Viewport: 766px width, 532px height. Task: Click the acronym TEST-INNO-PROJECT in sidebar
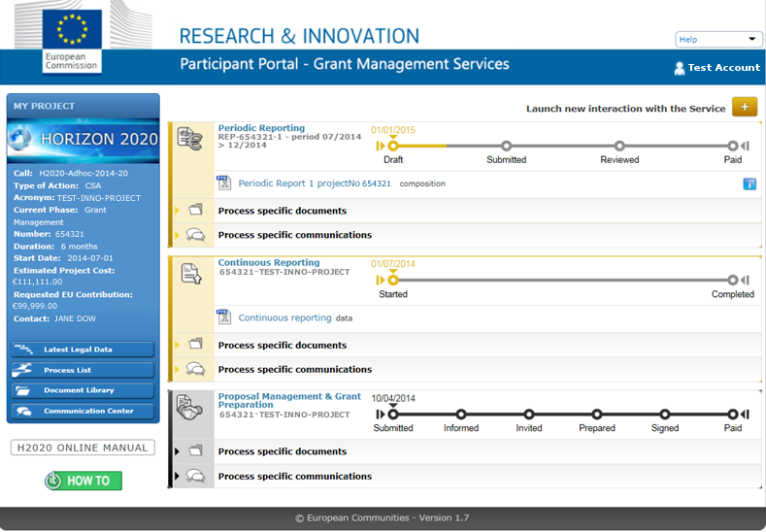tap(99, 198)
